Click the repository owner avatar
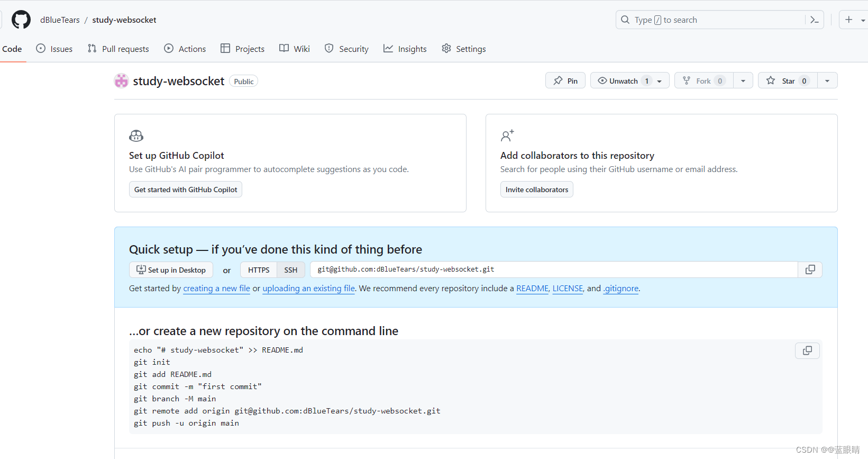This screenshot has width=868, height=459. [122, 80]
